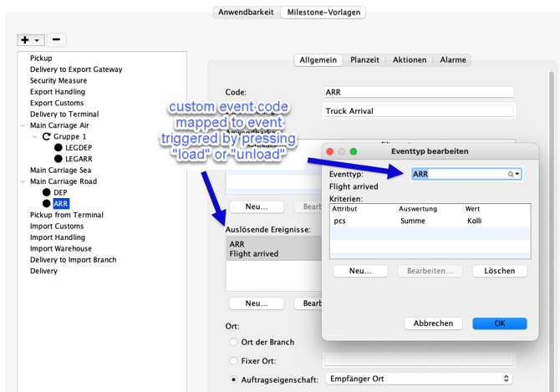The height and width of the screenshot is (392, 560).
Task: Select the Pickup tree item
Action: (41, 59)
